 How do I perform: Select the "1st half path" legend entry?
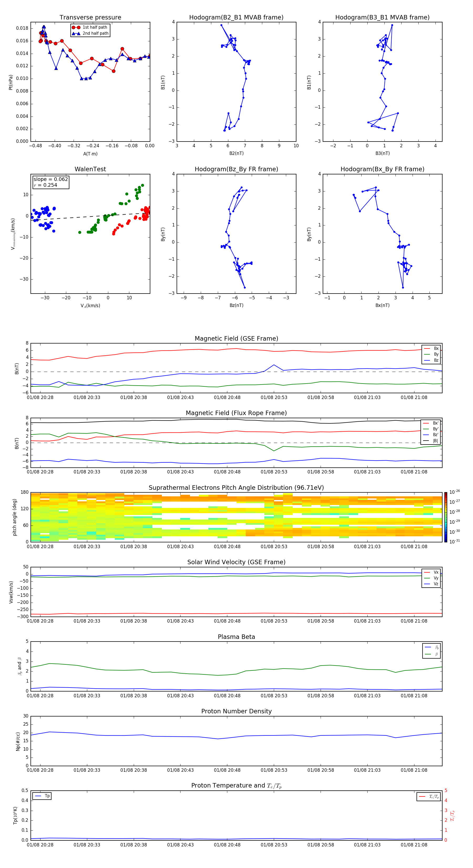click(x=90, y=27)
